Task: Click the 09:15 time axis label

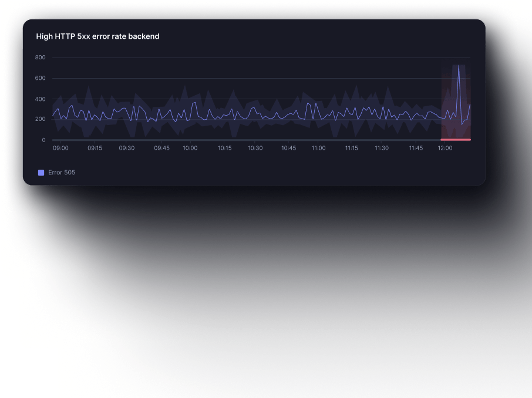Action: tap(95, 149)
